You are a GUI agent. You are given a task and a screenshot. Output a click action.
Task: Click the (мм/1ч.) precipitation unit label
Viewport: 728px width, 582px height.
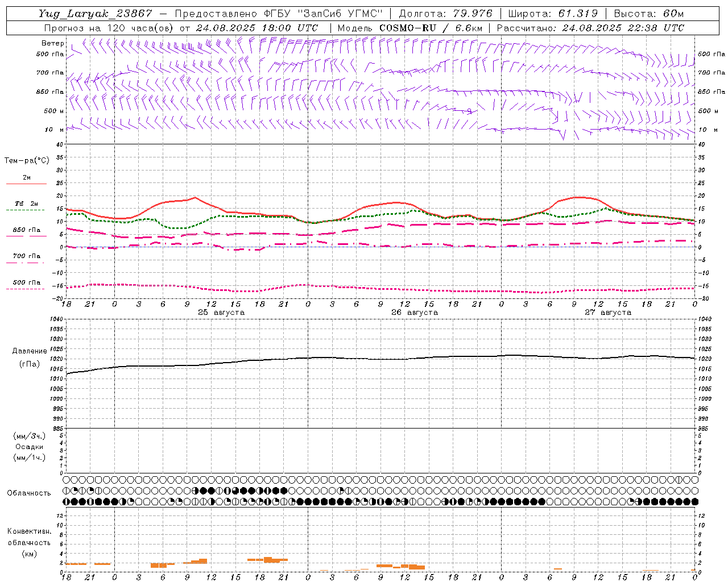(x=30, y=458)
